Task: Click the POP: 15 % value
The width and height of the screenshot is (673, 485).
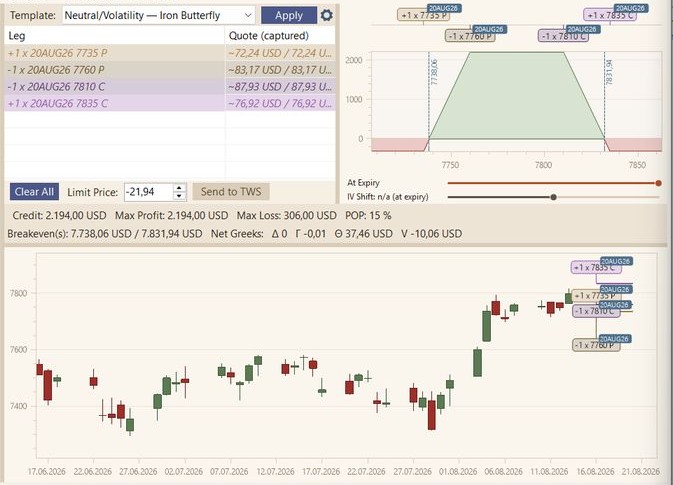Action: 368,215
